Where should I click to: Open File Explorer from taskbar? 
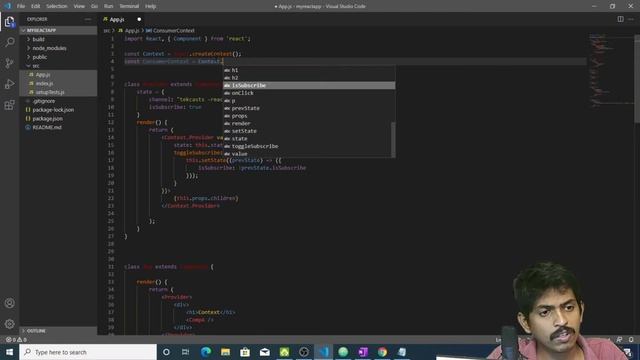point(225,352)
